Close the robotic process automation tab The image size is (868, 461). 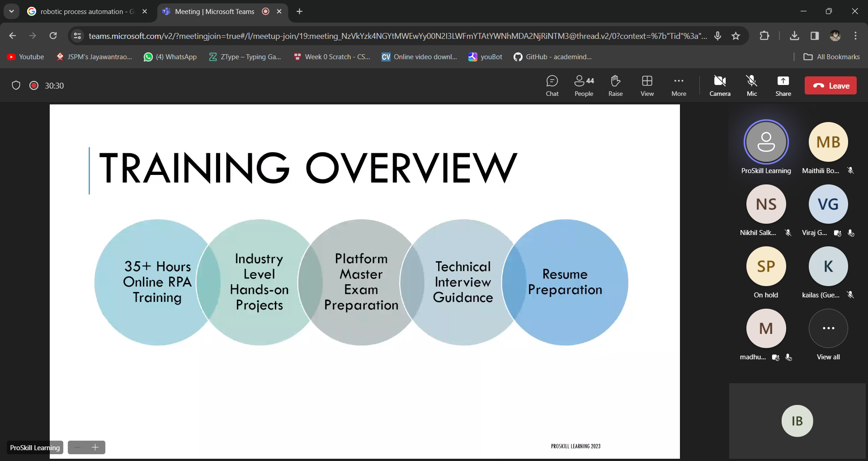145,11
